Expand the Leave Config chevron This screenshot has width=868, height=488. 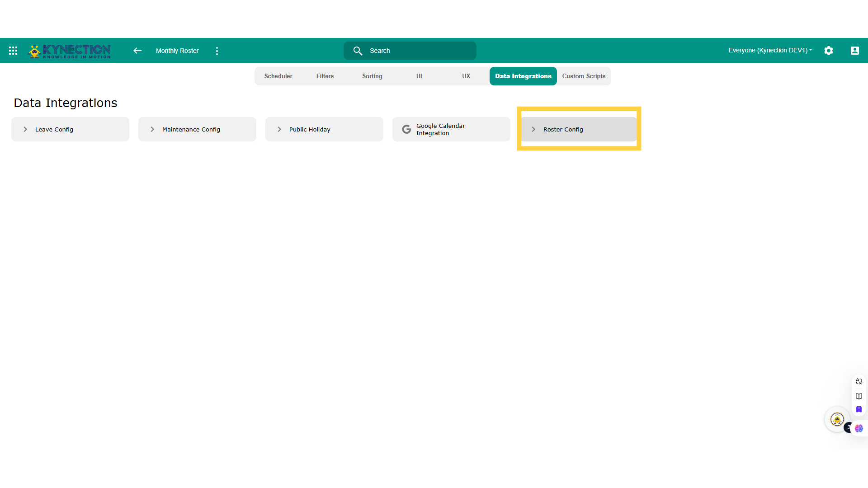pos(25,129)
